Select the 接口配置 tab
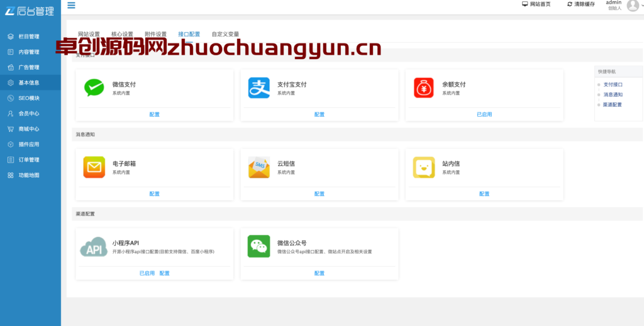The image size is (644, 326). 189,35
